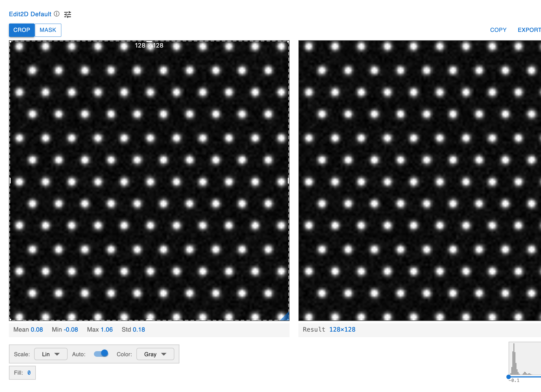Image resolution: width=541 pixels, height=392 pixels.
Task: Open the Color dropdown set to Gray
Action: coord(155,354)
